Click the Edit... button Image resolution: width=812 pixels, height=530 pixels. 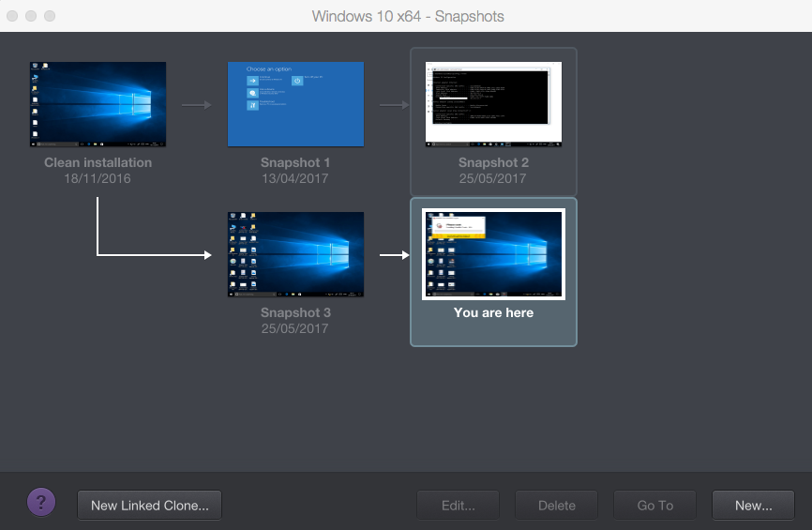pyautogui.click(x=458, y=505)
